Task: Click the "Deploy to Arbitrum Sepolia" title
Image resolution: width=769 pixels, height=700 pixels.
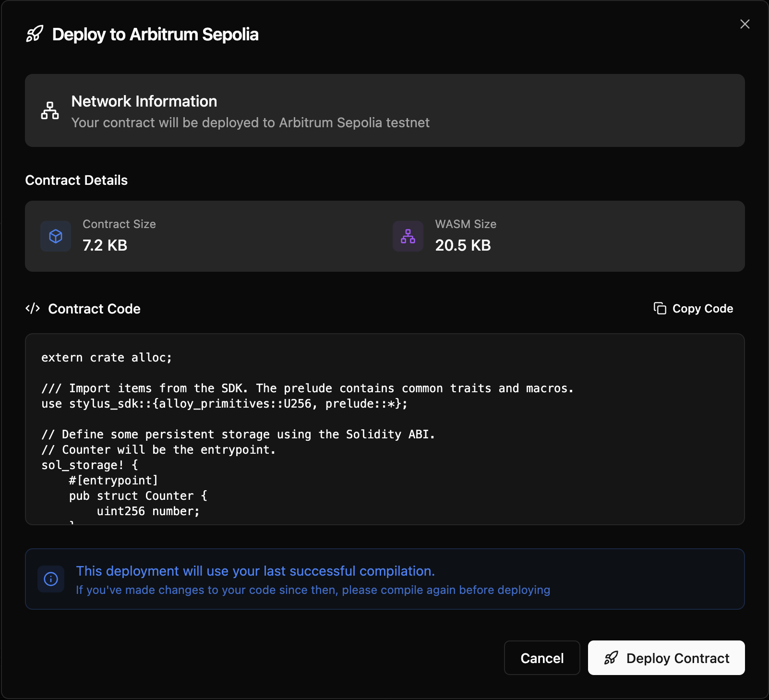Action: tap(155, 35)
